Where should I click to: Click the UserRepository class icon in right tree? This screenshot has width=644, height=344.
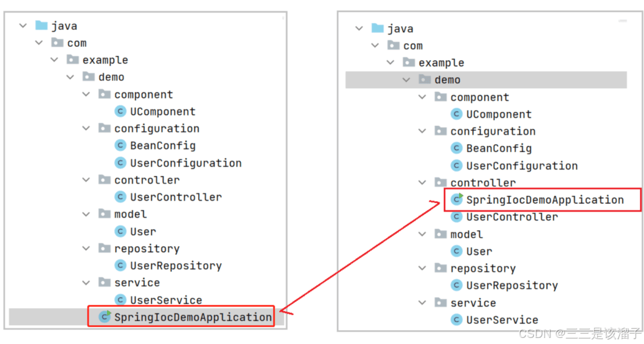457,285
